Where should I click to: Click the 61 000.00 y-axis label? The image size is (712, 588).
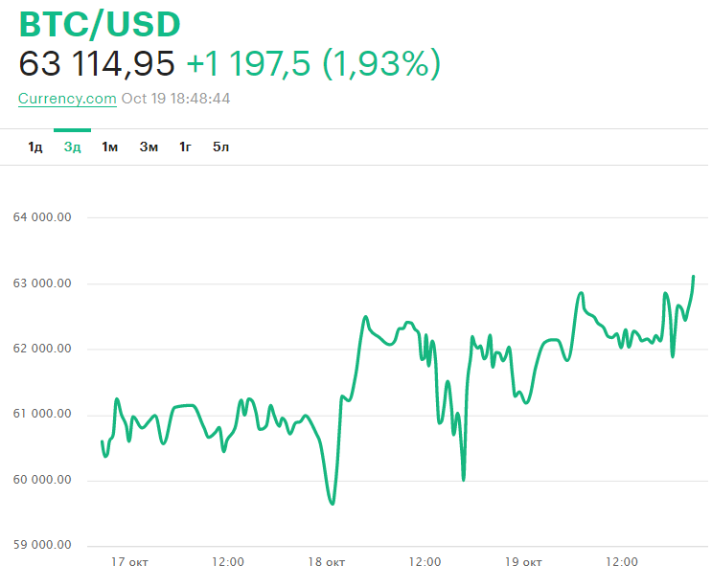42,415
